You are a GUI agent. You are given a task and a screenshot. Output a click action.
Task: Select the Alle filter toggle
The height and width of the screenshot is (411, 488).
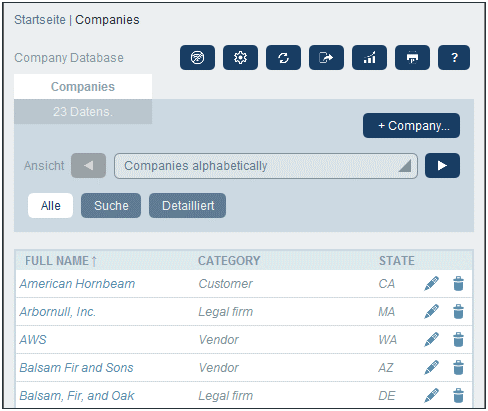tap(50, 206)
